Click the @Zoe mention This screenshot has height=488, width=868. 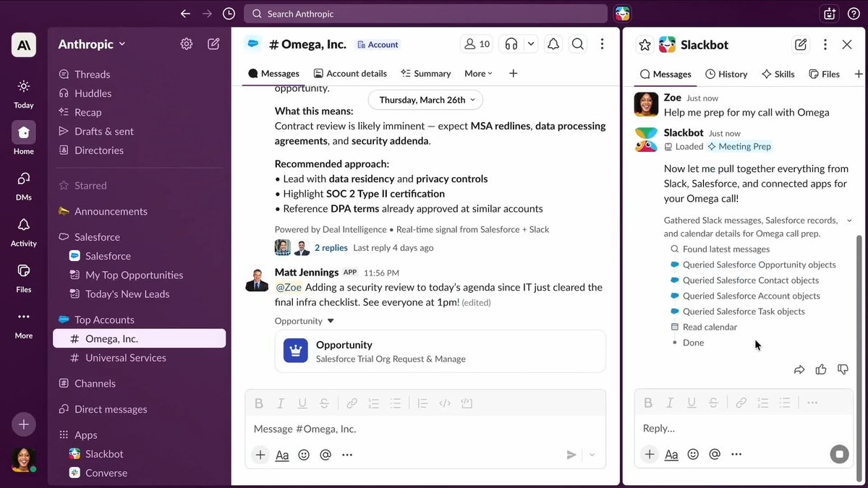pos(288,287)
